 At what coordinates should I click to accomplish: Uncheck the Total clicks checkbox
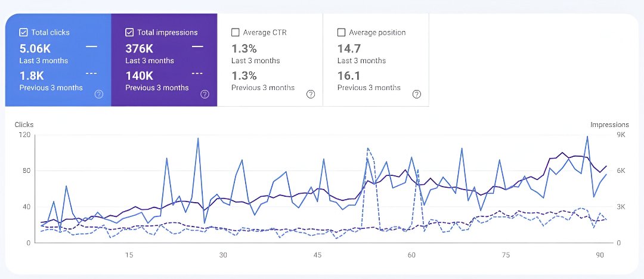[x=23, y=32]
